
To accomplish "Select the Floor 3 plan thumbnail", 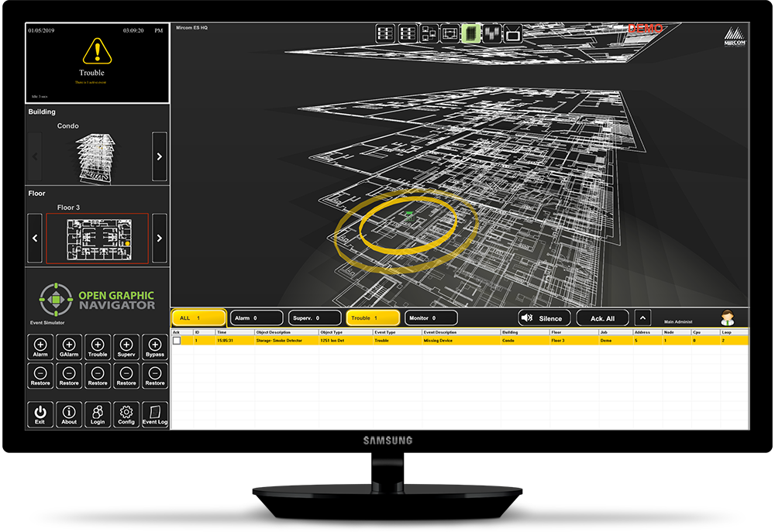I will point(97,239).
